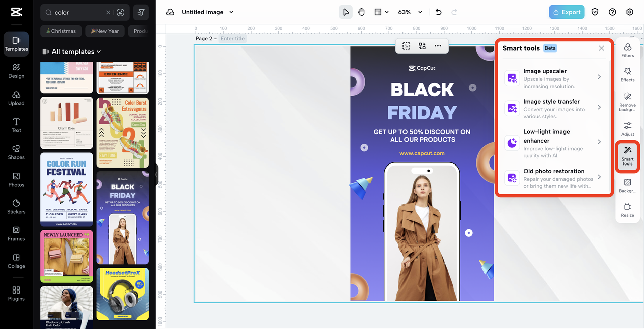This screenshot has height=329, width=644.
Task: Open the Remove background tool
Action: (627, 102)
